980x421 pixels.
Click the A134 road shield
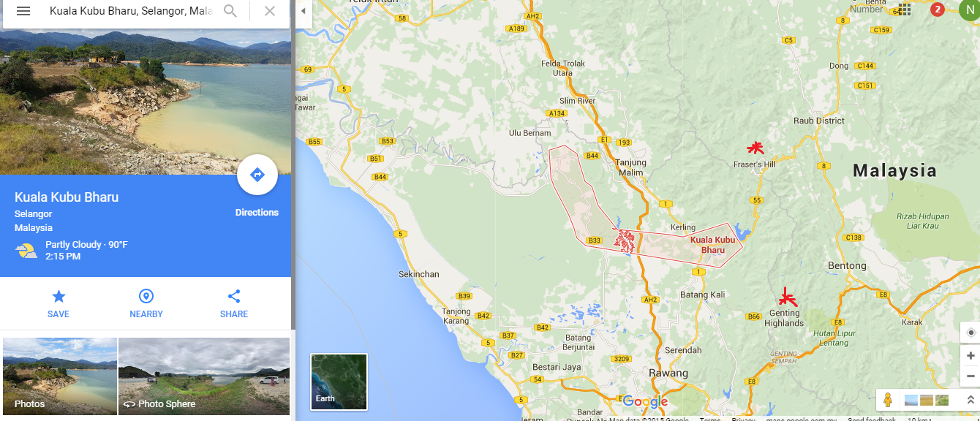[557, 113]
